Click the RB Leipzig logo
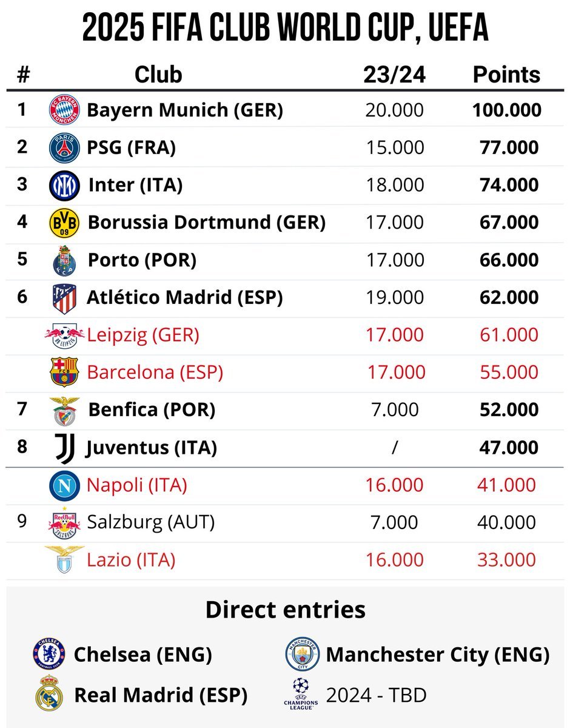570x728 pixels. pyautogui.click(x=64, y=335)
